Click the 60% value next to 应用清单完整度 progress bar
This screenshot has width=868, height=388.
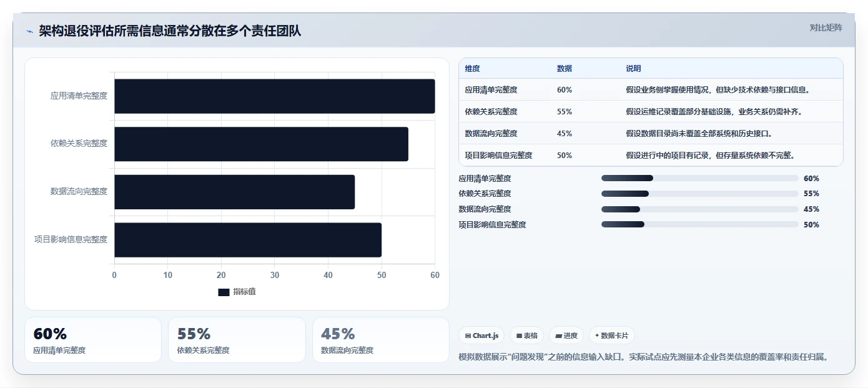point(811,178)
